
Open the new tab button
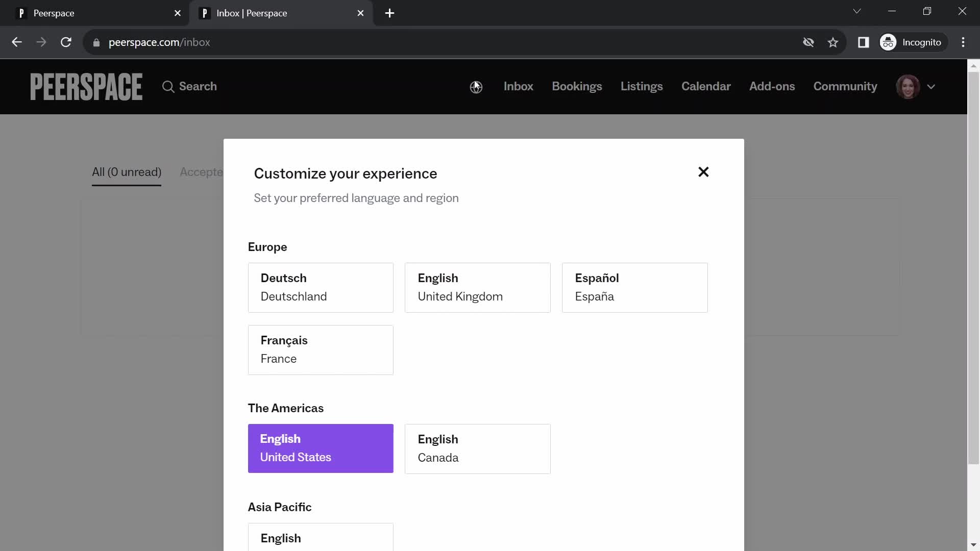[x=391, y=13]
